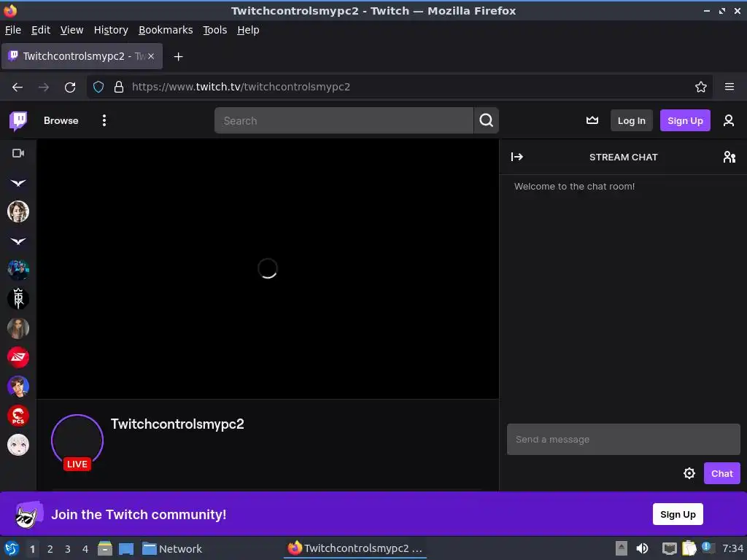Open the Twitchcontrolsmypc2 channel name link
Viewport: 747px width, 560px height.
pos(177,424)
